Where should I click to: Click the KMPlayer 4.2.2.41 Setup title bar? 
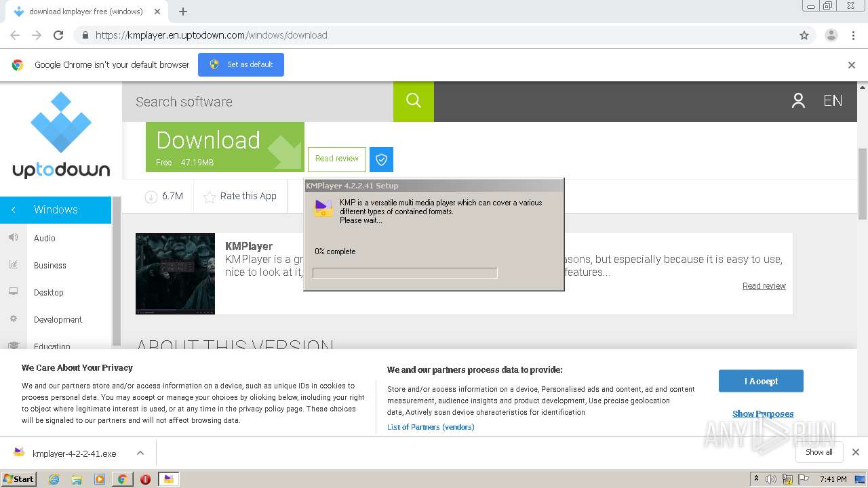click(x=434, y=186)
